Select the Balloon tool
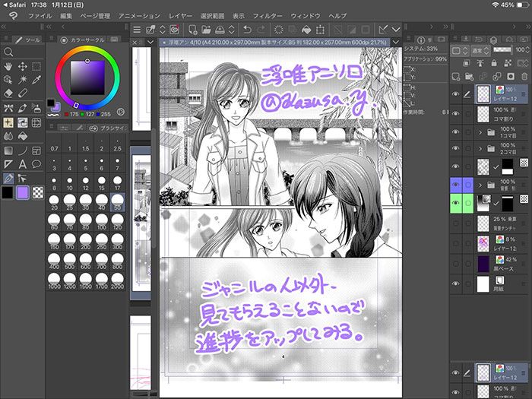The width and height of the screenshot is (532, 399). [36, 163]
